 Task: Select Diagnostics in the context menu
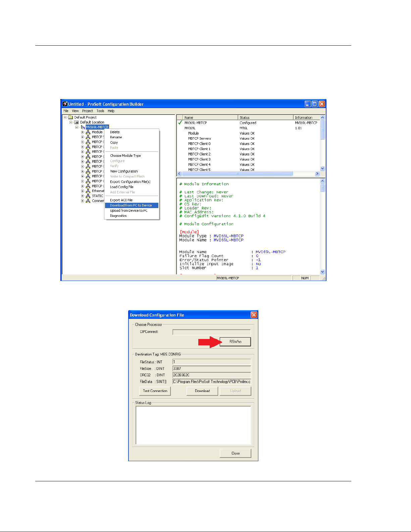132,216
